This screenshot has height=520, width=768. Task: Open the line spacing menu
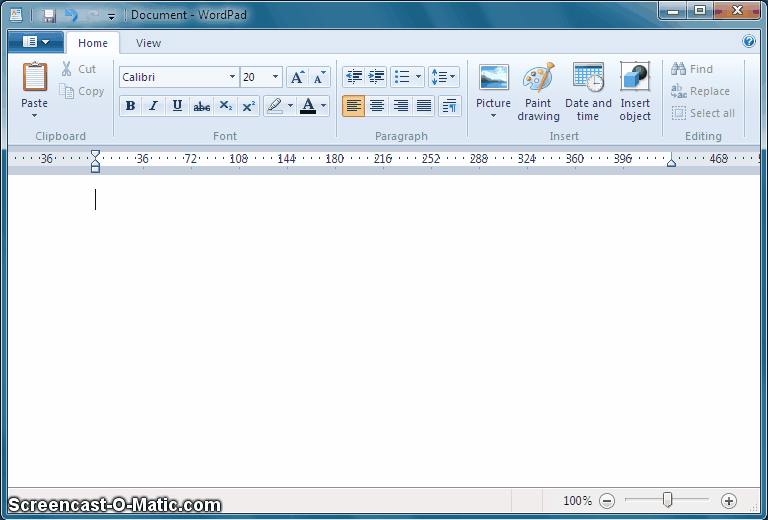click(x=444, y=77)
